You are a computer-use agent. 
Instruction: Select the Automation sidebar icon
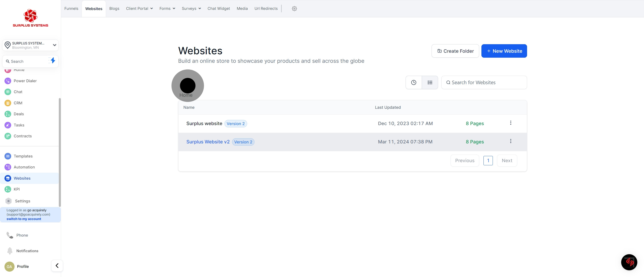(8, 167)
